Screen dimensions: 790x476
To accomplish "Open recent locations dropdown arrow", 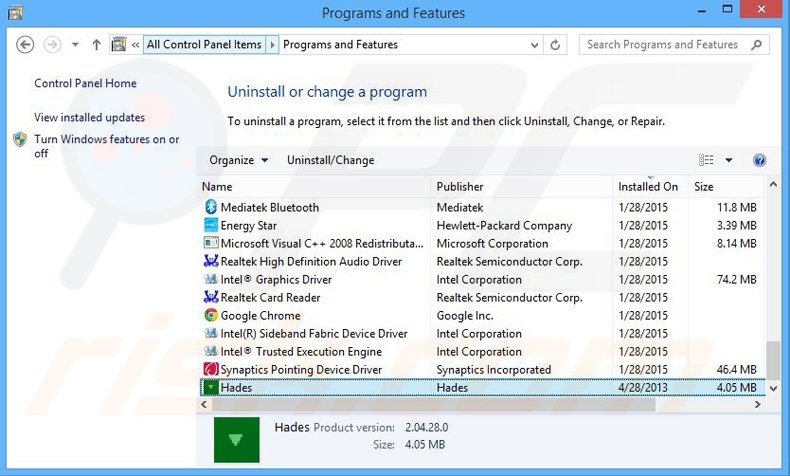I will click(75, 45).
